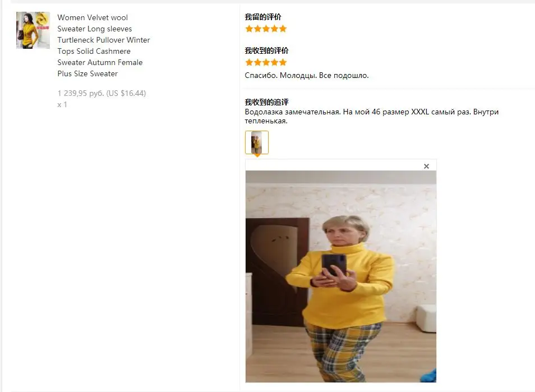Click the first star under 我收到的评价

point(249,62)
